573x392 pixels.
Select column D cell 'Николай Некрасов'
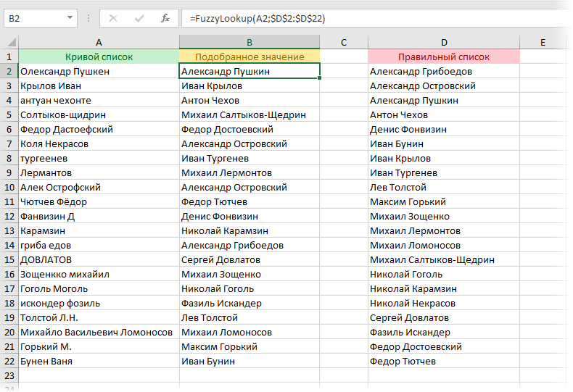(444, 304)
